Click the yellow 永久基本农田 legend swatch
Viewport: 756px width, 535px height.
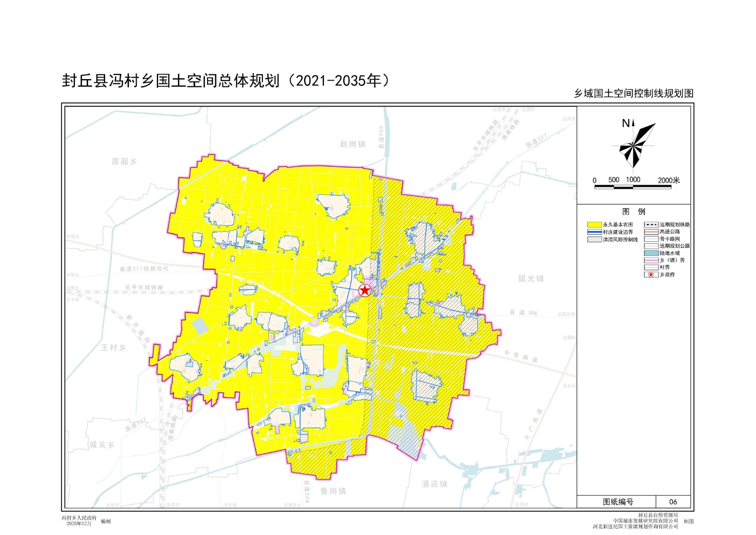point(594,224)
